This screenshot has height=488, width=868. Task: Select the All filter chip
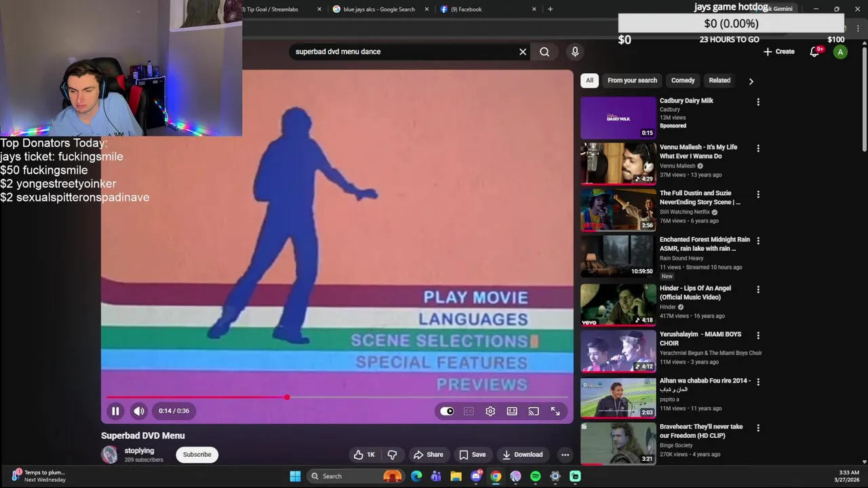click(589, 81)
